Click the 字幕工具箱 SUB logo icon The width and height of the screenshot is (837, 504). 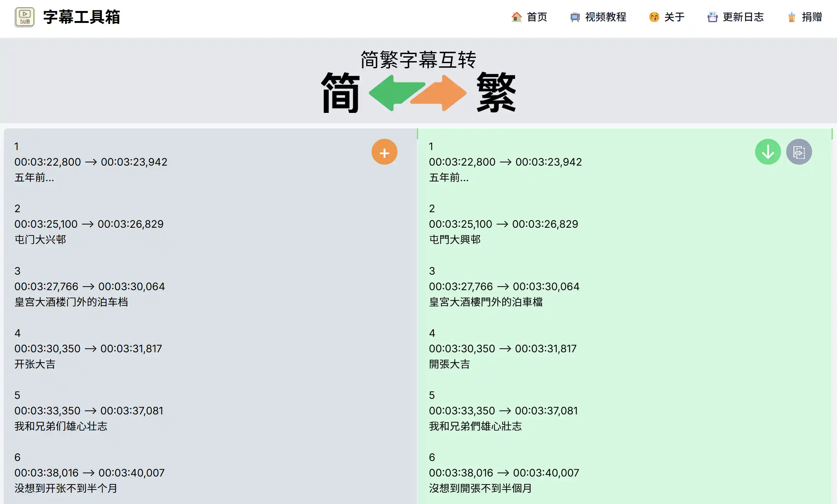25,17
